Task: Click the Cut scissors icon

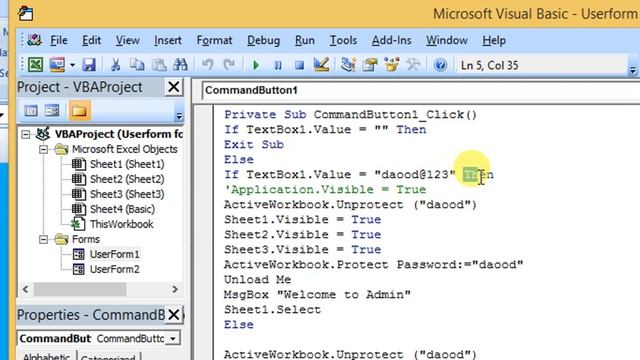Action: [x=116, y=65]
